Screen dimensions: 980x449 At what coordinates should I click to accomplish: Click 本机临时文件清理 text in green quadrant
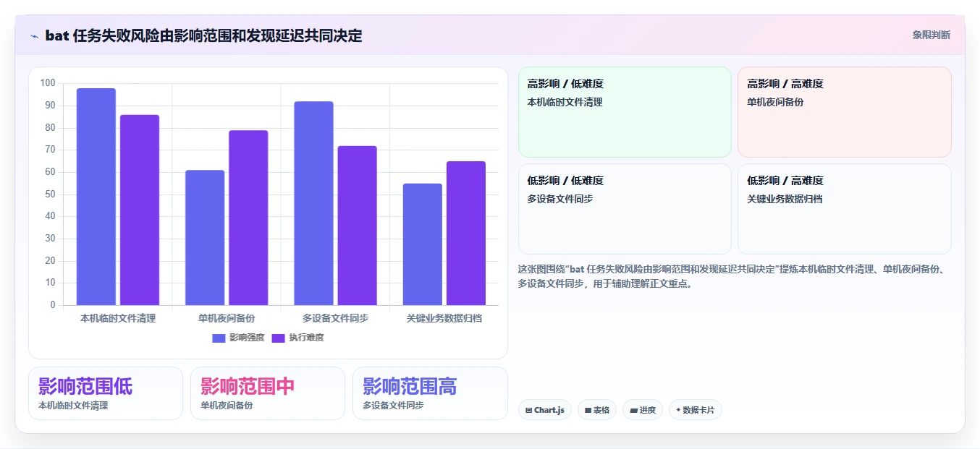click(x=565, y=102)
